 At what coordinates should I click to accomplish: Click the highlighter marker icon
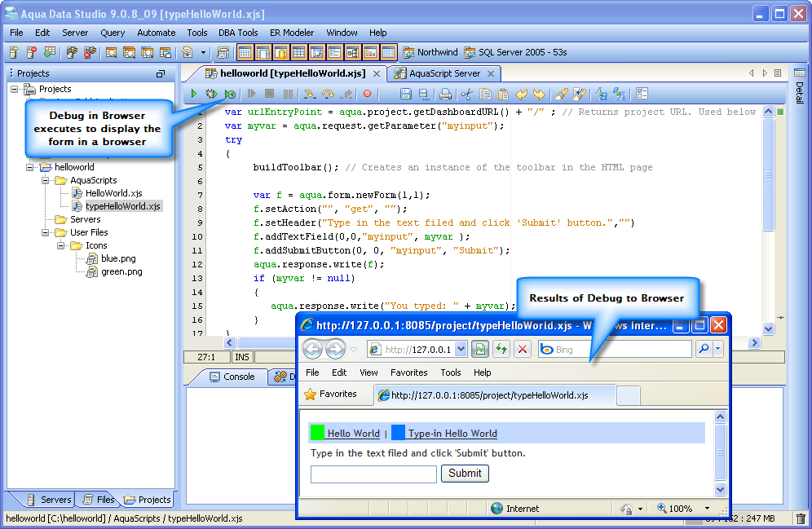(x=562, y=94)
